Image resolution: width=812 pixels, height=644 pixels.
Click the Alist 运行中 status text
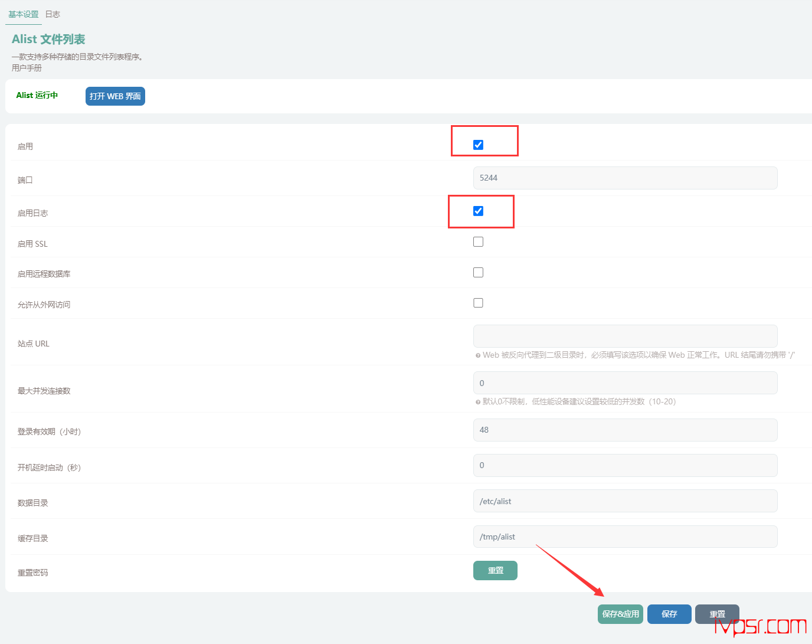(37, 95)
